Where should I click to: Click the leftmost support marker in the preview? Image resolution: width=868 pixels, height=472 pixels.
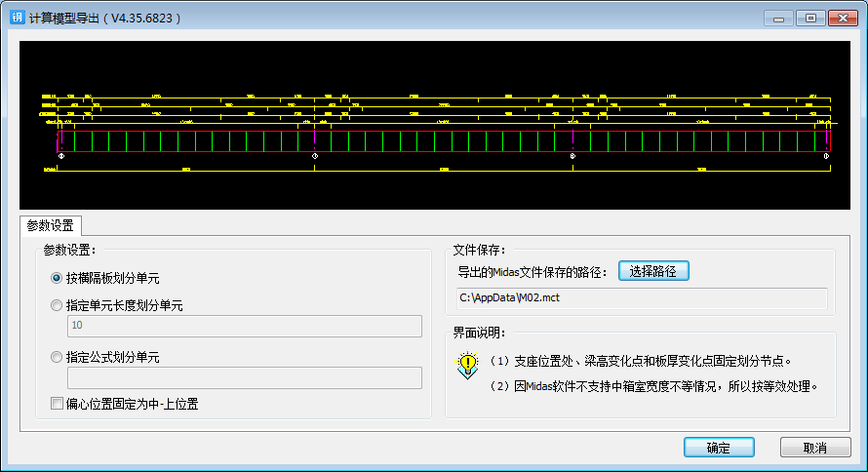tap(61, 156)
